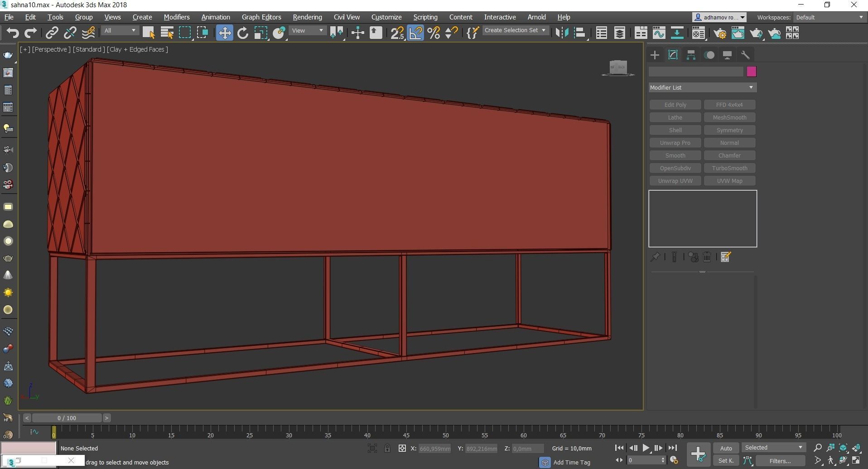The image size is (868, 469).
Task: Open the Scripting menu
Action: [425, 17]
